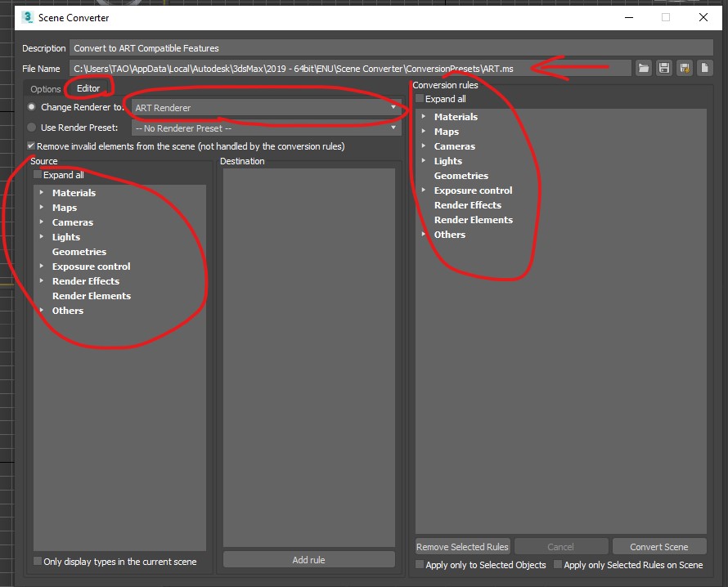This screenshot has width=728, height=587.
Task: Click the Save As preset icon
Action: (x=684, y=69)
